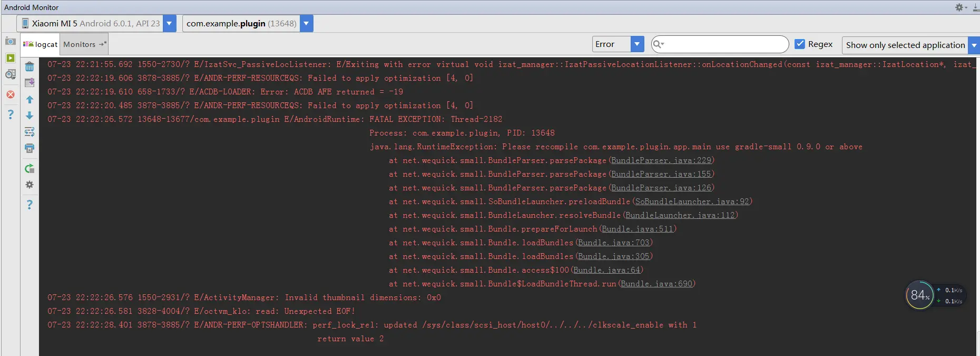Viewport: 980px width, 356px height.
Task: Click the up the stack trace arrow
Action: [30, 100]
